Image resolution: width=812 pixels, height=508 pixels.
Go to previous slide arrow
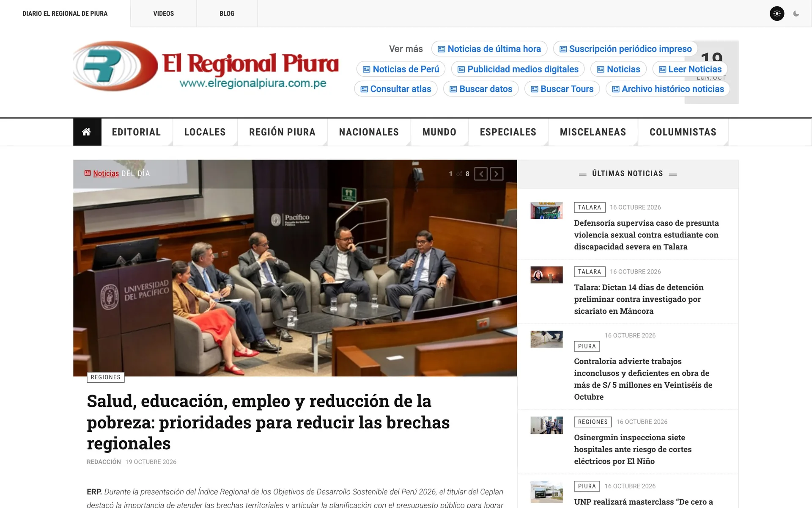481,174
